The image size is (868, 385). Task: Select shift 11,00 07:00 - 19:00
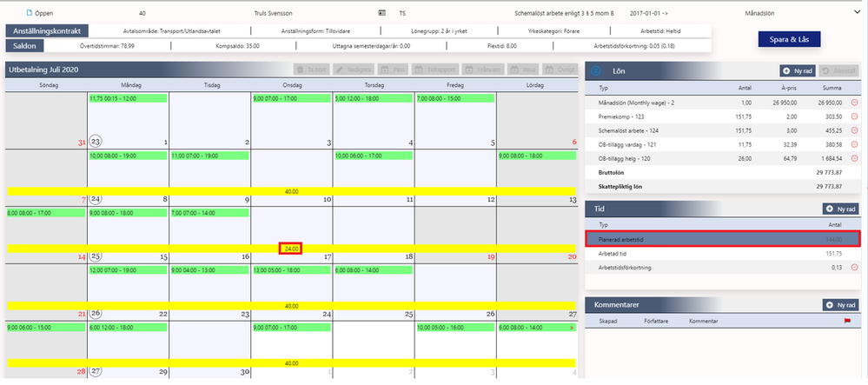tap(209, 156)
